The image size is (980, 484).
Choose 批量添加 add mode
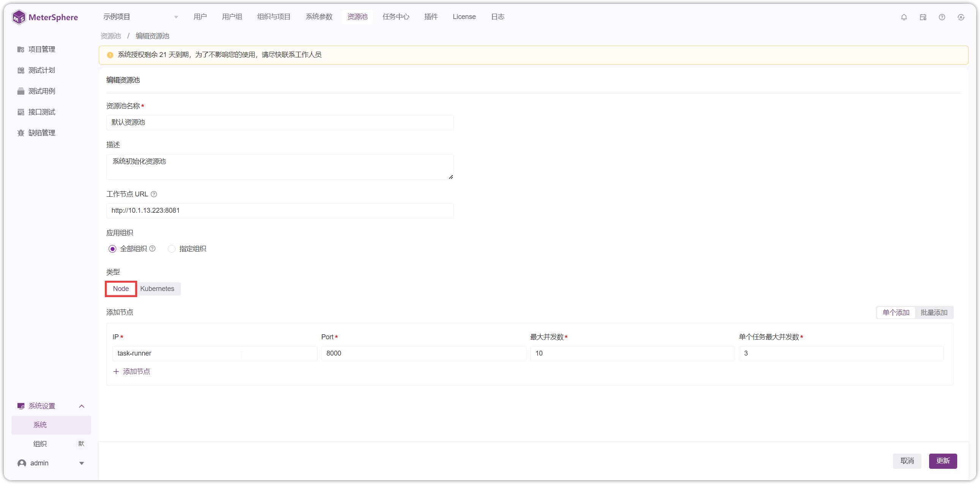coord(934,313)
